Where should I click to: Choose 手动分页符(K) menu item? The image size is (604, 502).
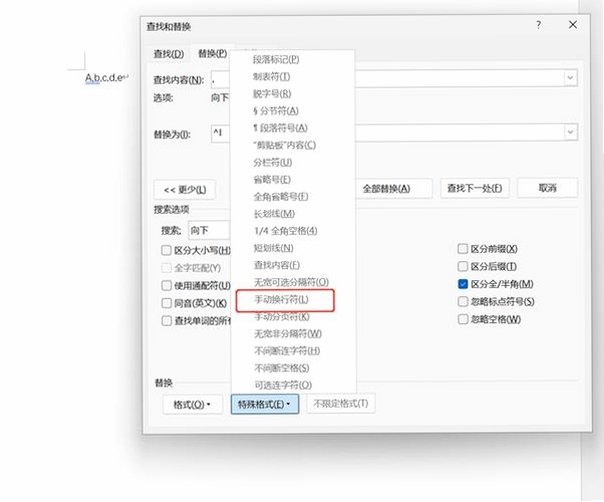[293, 316]
